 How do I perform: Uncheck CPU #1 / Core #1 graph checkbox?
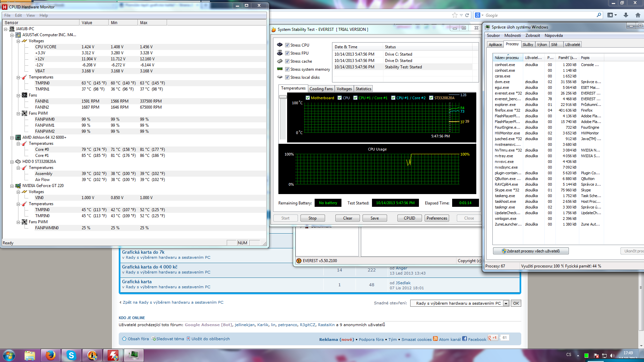pyautogui.click(x=355, y=98)
